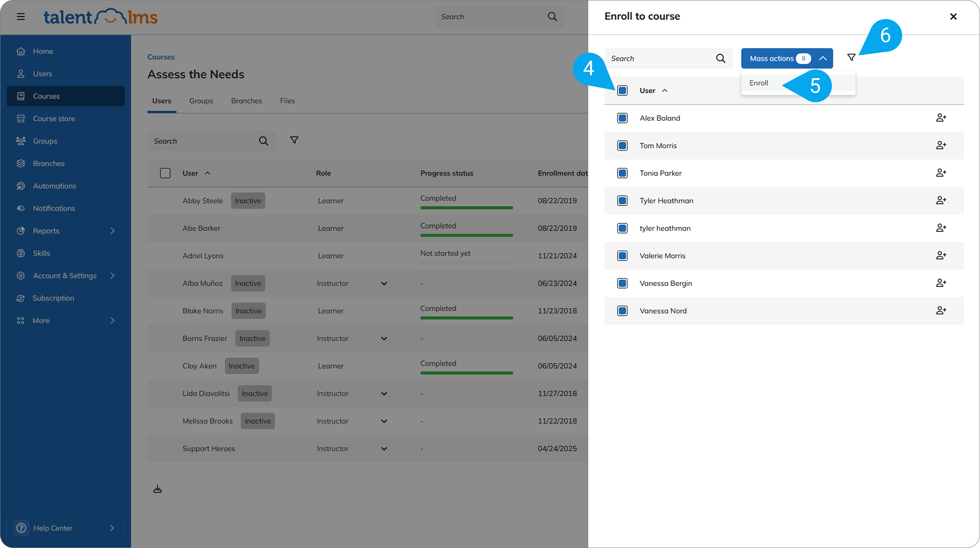This screenshot has width=980, height=548.
Task: Enroll Tyler Heathman using the add-user icon
Action: [941, 200]
